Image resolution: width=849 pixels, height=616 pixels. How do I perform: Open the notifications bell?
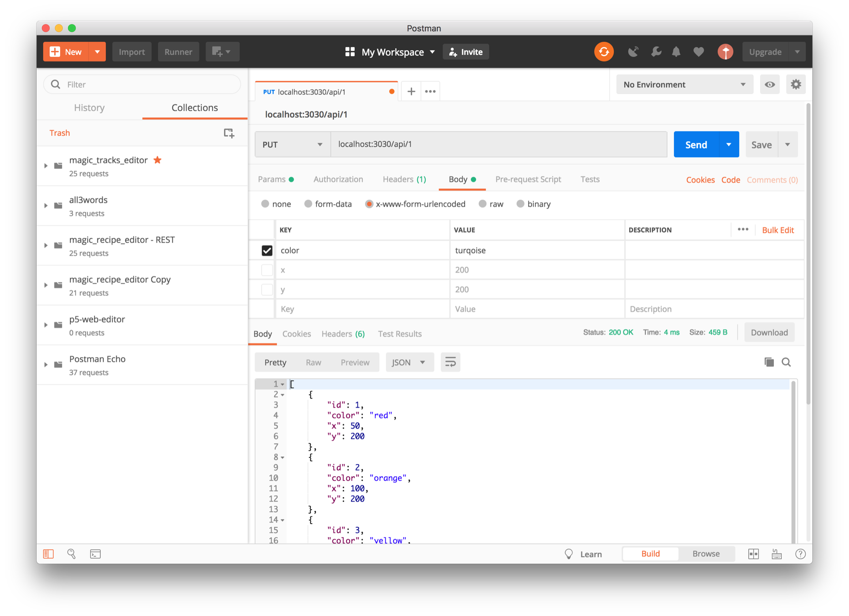[x=676, y=52]
